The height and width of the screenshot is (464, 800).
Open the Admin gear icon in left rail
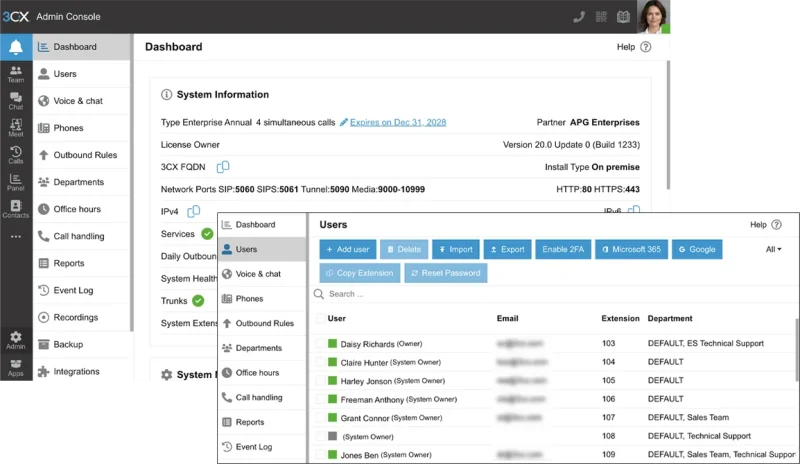tap(16, 340)
